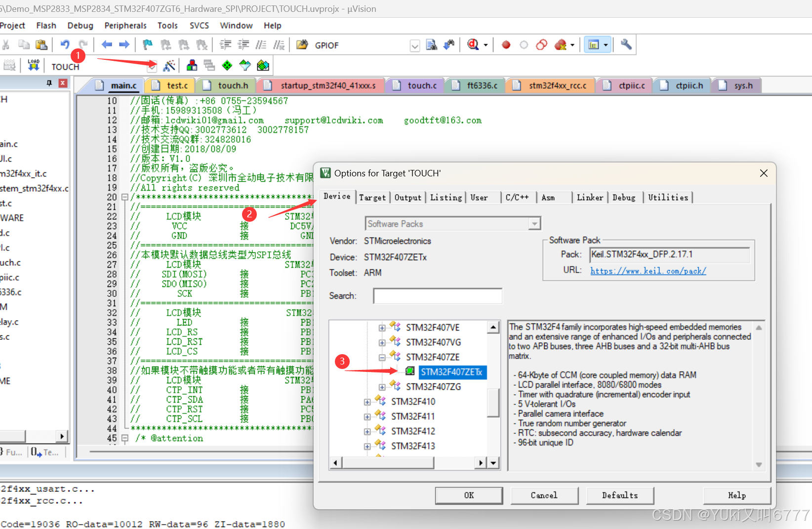The width and height of the screenshot is (812, 529).
Task: Click the Copy toolbar icon
Action: pyautogui.click(x=24, y=45)
